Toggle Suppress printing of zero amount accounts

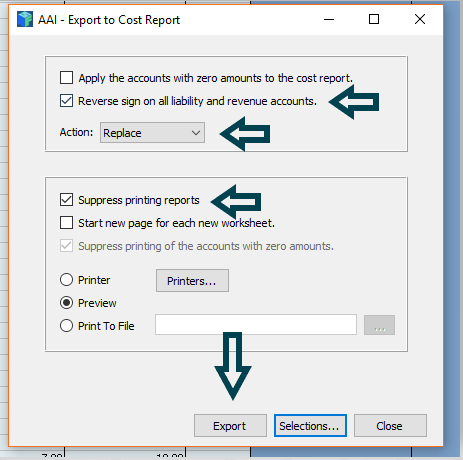(66, 246)
